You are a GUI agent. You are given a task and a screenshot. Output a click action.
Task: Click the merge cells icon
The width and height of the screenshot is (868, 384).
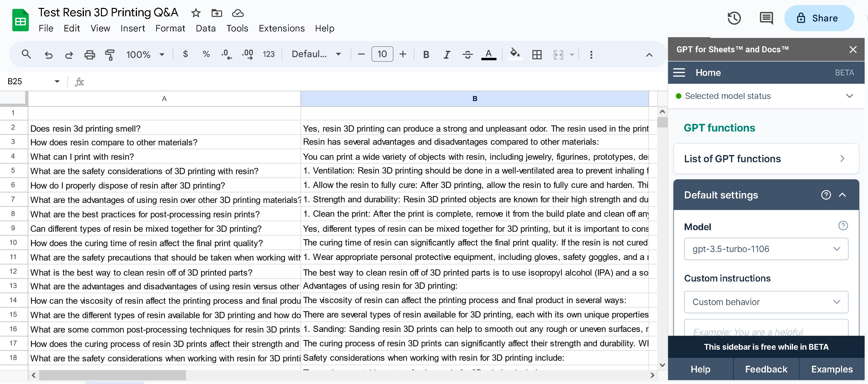558,54
